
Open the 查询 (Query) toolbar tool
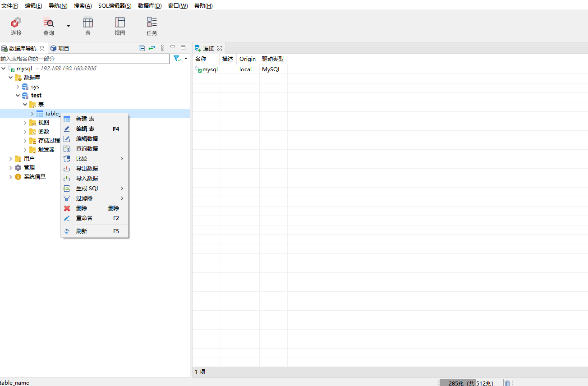click(x=48, y=26)
